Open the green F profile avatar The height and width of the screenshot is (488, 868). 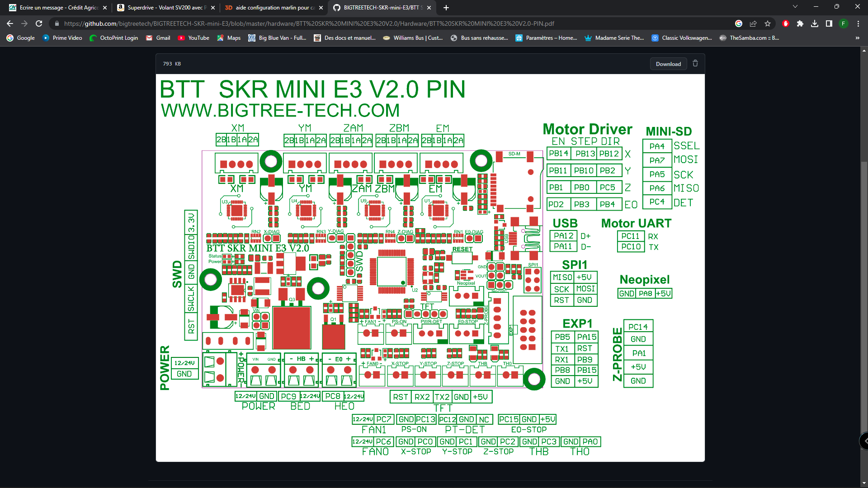pos(844,23)
